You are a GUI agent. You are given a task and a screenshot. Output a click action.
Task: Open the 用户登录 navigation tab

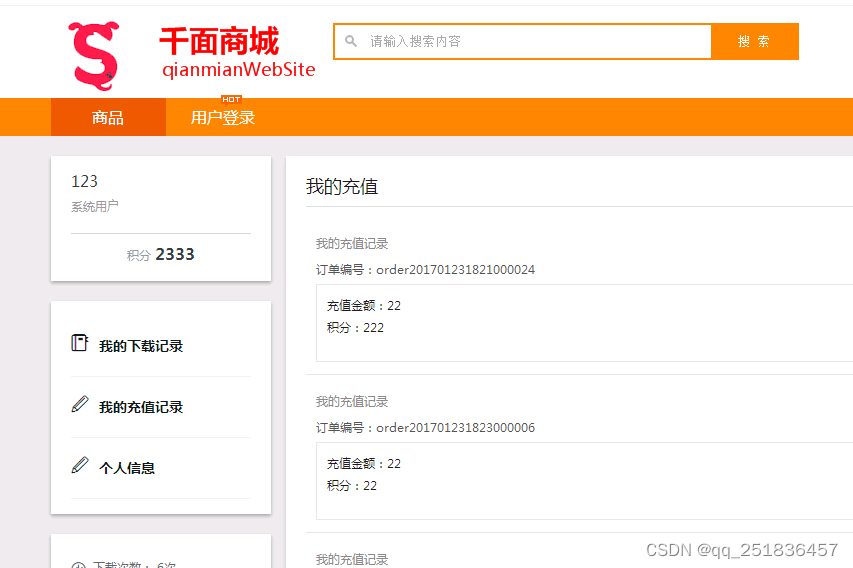click(222, 118)
